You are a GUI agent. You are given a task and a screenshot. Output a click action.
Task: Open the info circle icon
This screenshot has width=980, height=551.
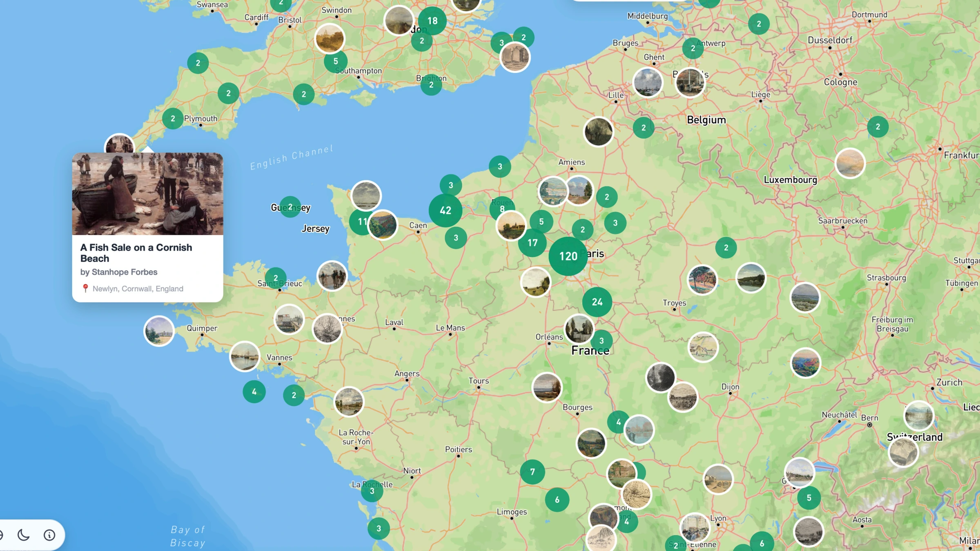49,535
